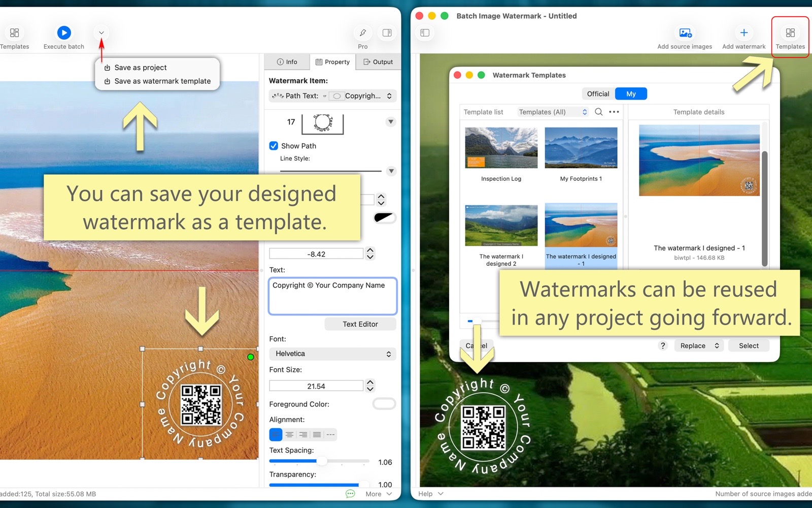Choose Save as watermark template
This screenshot has width=812, height=508.
coord(162,81)
